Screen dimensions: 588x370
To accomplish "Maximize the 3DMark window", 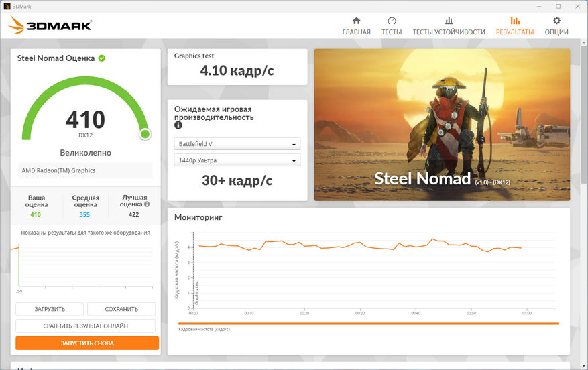I will 558,7.
